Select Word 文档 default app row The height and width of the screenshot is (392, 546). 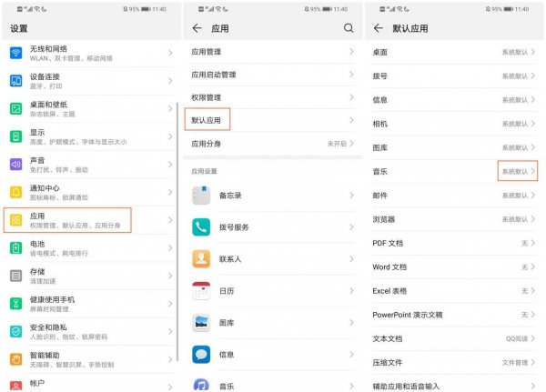pyautogui.click(x=454, y=267)
